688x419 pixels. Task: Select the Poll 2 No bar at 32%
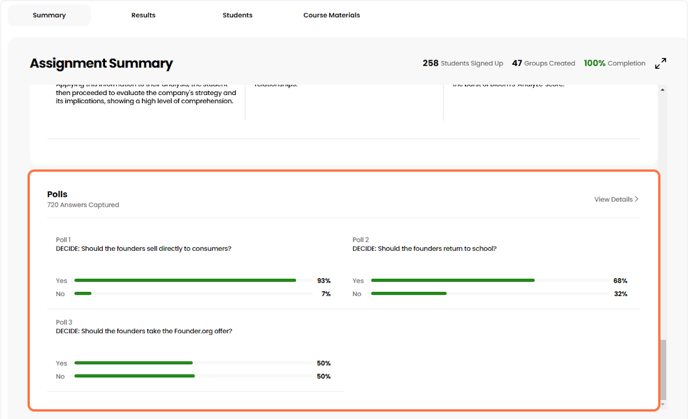(x=408, y=294)
